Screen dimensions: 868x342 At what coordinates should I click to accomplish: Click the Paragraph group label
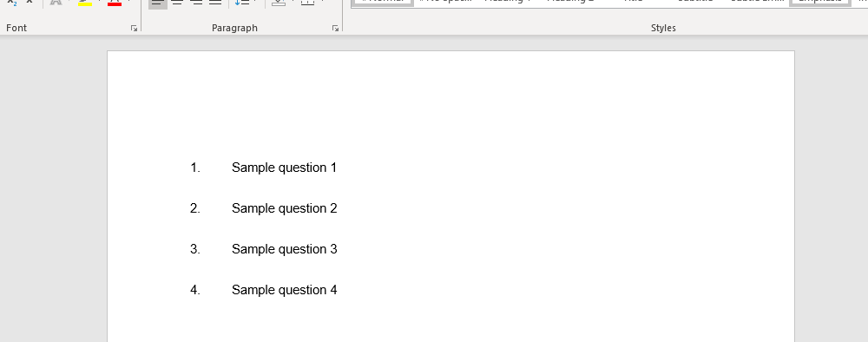234,29
